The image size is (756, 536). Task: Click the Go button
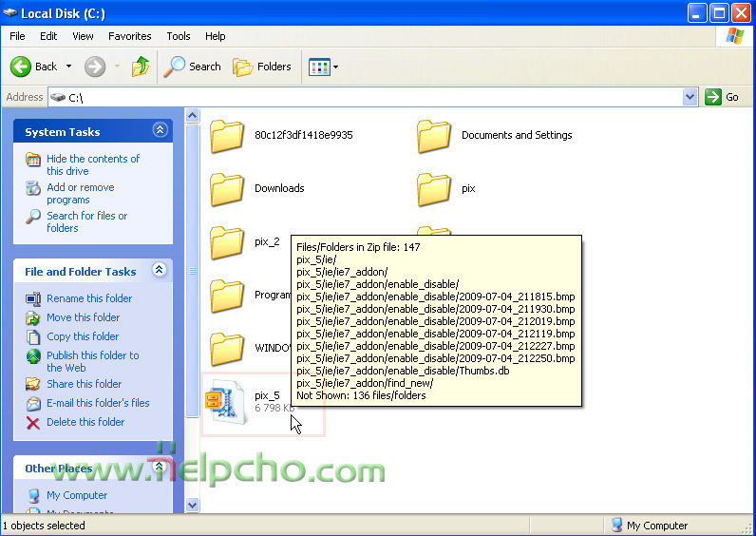point(722,97)
